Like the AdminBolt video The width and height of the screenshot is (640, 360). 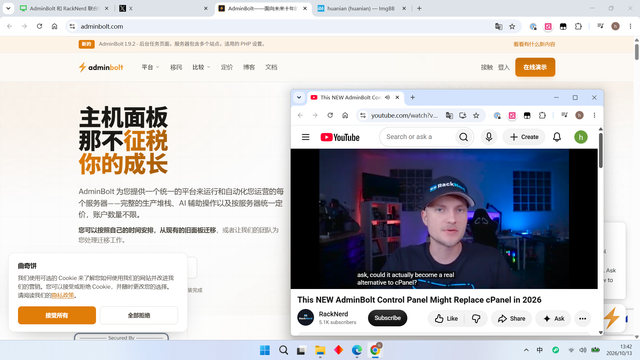[x=446, y=318]
